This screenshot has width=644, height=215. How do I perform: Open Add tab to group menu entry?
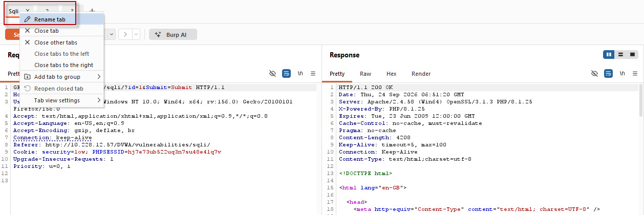[62, 77]
